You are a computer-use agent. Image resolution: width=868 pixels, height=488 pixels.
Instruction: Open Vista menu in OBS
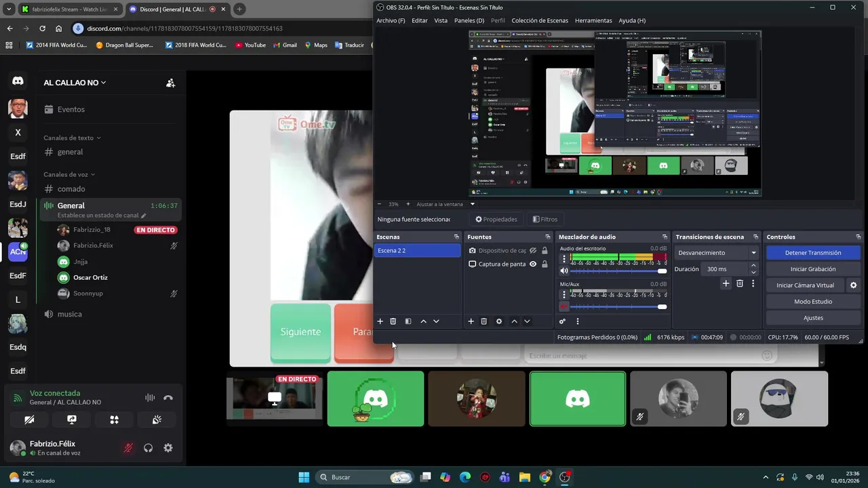tap(441, 20)
